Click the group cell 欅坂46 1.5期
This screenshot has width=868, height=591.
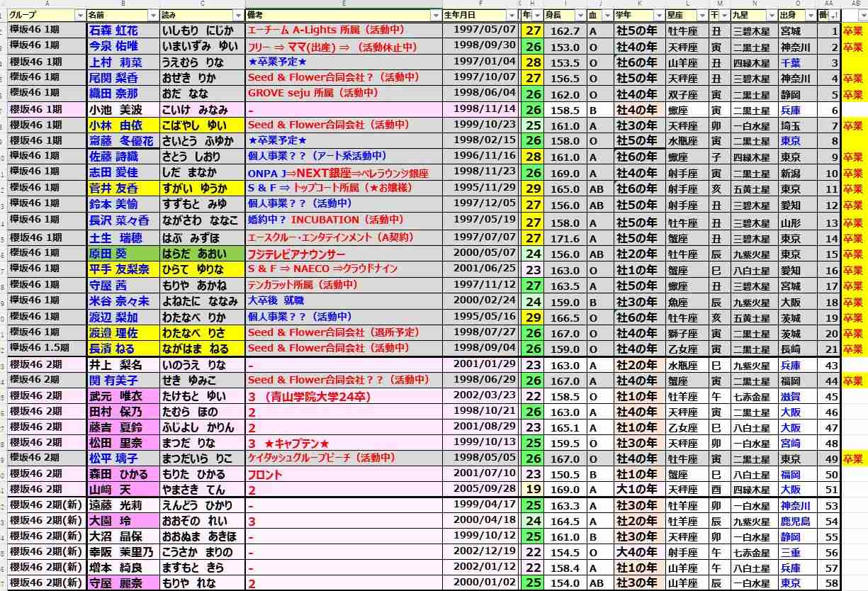(46, 348)
